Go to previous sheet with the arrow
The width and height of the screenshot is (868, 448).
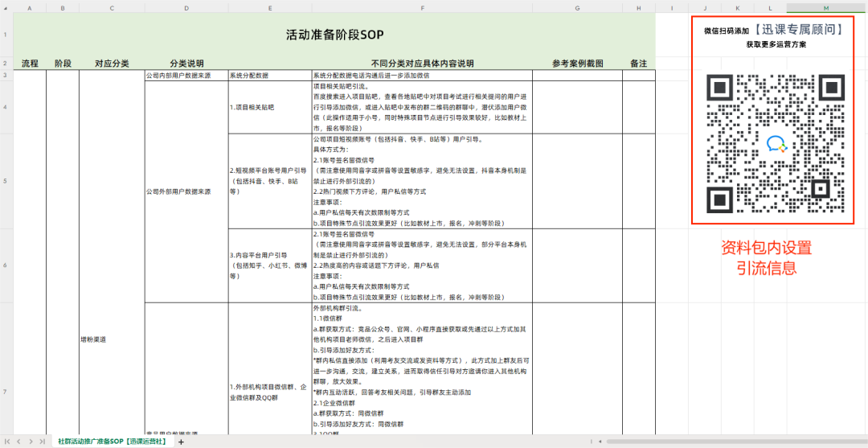point(18,442)
